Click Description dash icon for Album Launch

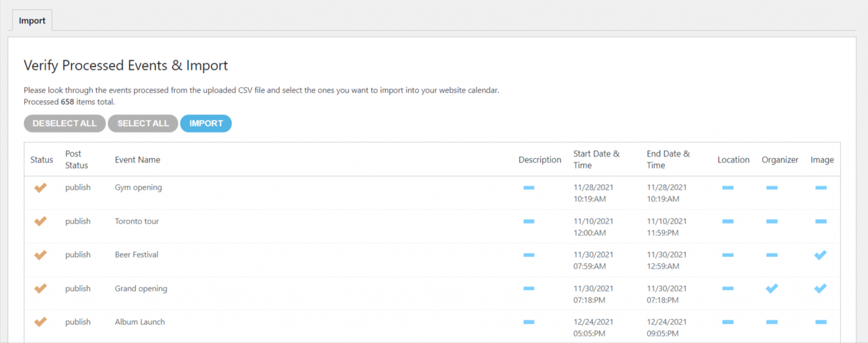(529, 322)
